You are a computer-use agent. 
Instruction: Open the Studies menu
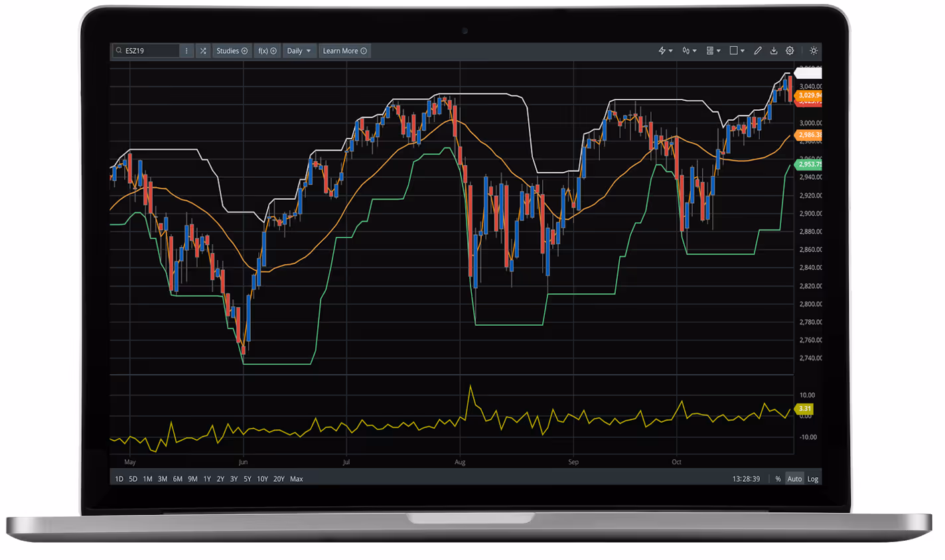pos(232,50)
